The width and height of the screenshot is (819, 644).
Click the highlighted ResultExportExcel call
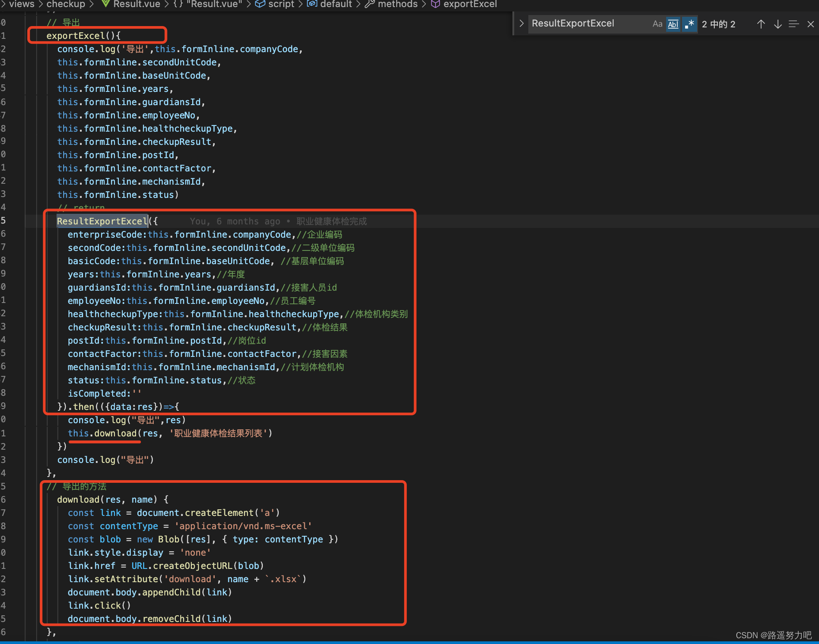pos(102,221)
